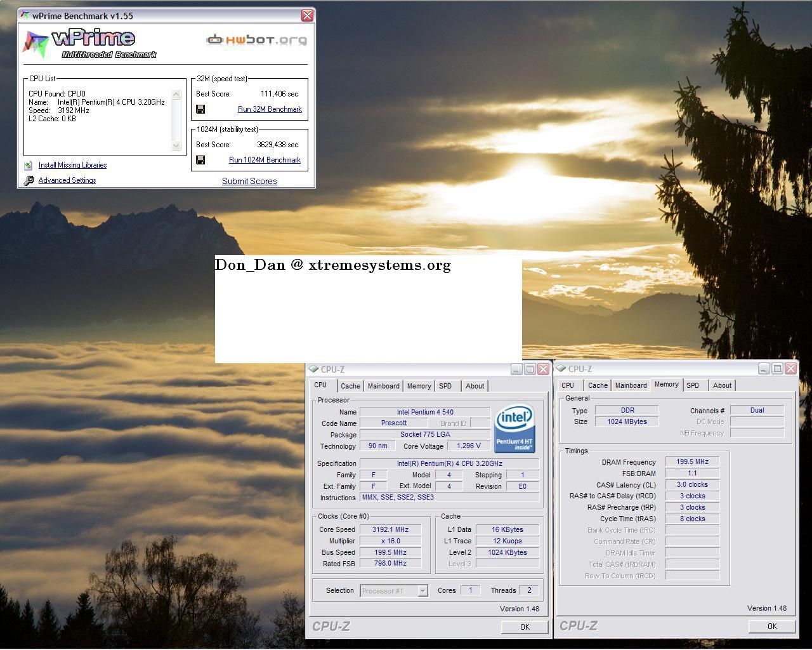Image resolution: width=812 pixels, height=650 pixels.
Task: Click the save icon beside Run 1024M Benchmark
Action: pyautogui.click(x=200, y=160)
